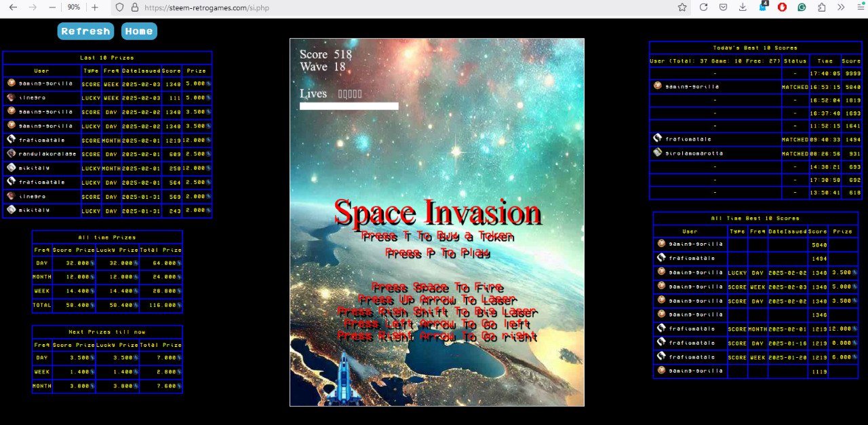Click the 17:40:05 time cell

click(825, 73)
